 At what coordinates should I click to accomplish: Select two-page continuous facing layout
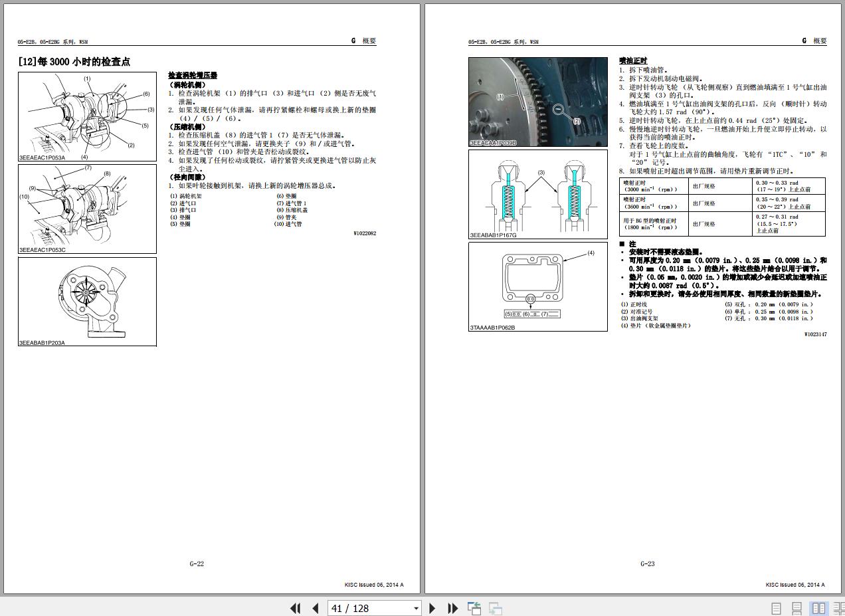(839, 608)
